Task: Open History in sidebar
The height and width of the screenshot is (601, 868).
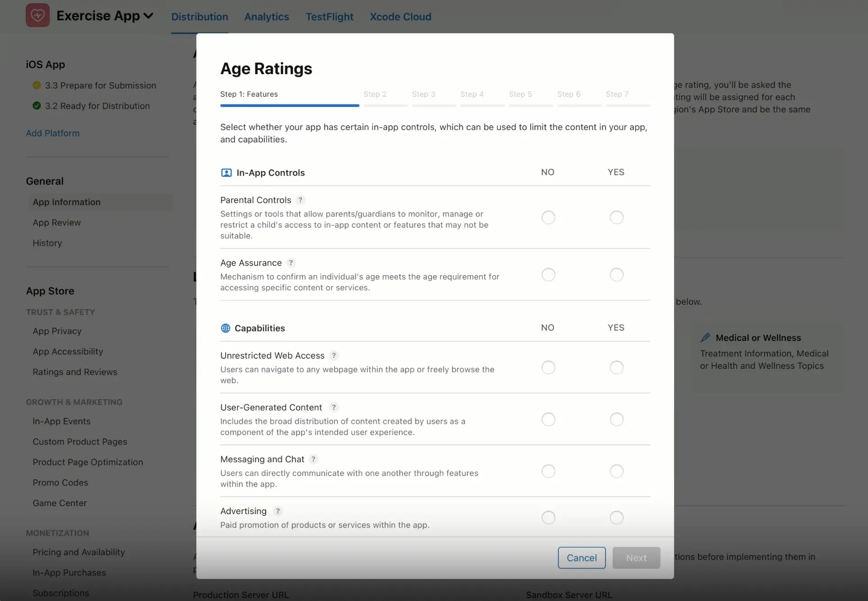Action: point(47,243)
